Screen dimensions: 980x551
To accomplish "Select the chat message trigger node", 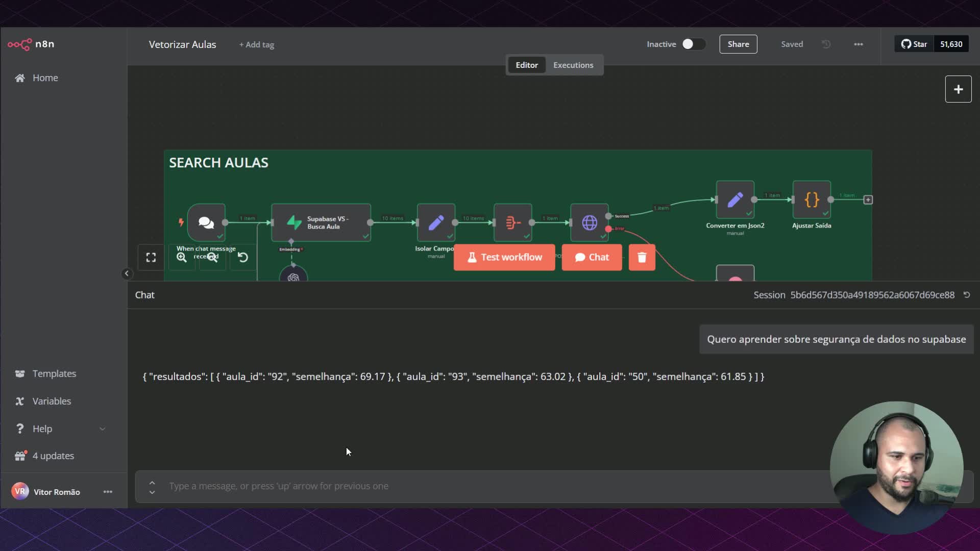I will (x=206, y=222).
